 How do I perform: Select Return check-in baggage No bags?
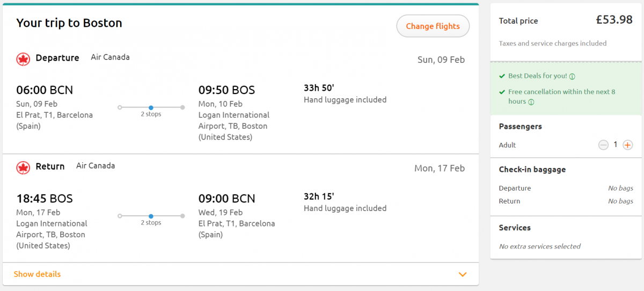pyautogui.click(x=620, y=201)
